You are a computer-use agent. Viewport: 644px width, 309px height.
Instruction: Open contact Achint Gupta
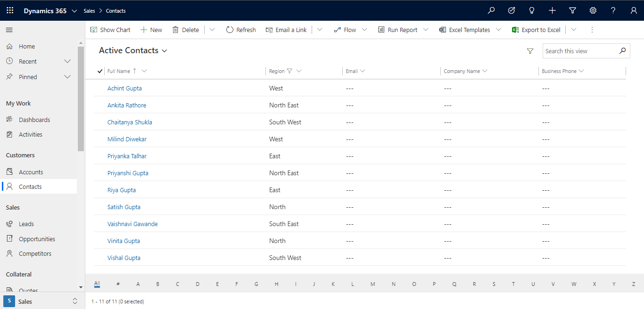pyautogui.click(x=124, y=88)
